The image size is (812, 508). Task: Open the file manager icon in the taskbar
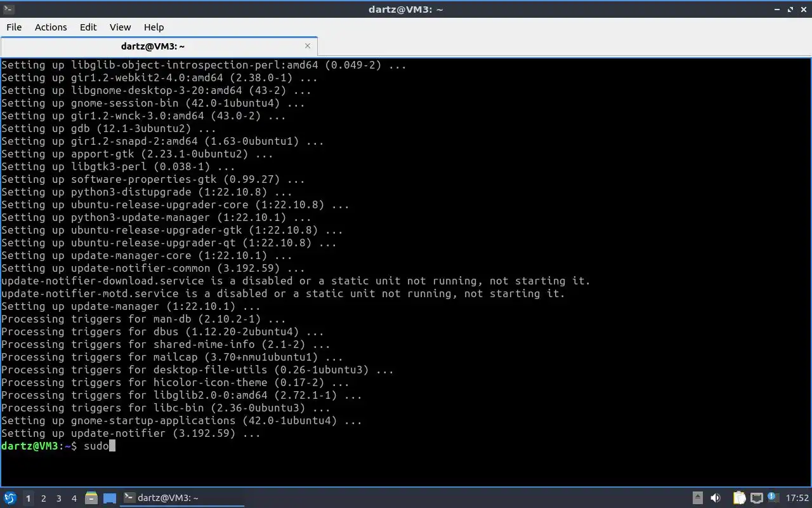point(91,498)
